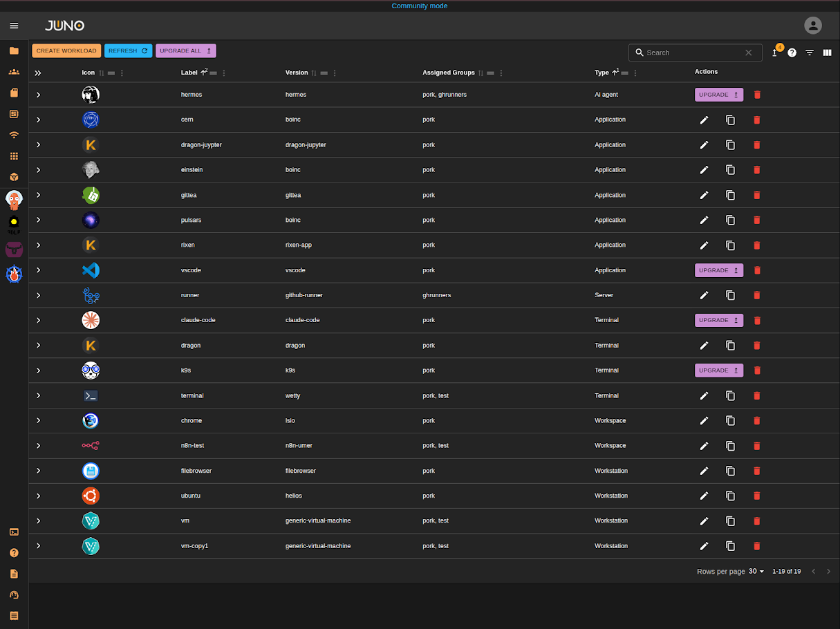Expand the vscode row
Viewport: 840px width, 629px height.
click(x=38, y=270)
